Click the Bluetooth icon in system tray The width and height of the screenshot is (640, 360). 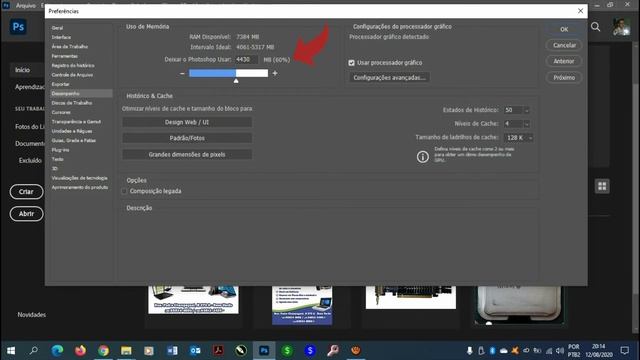pos(493,351)
